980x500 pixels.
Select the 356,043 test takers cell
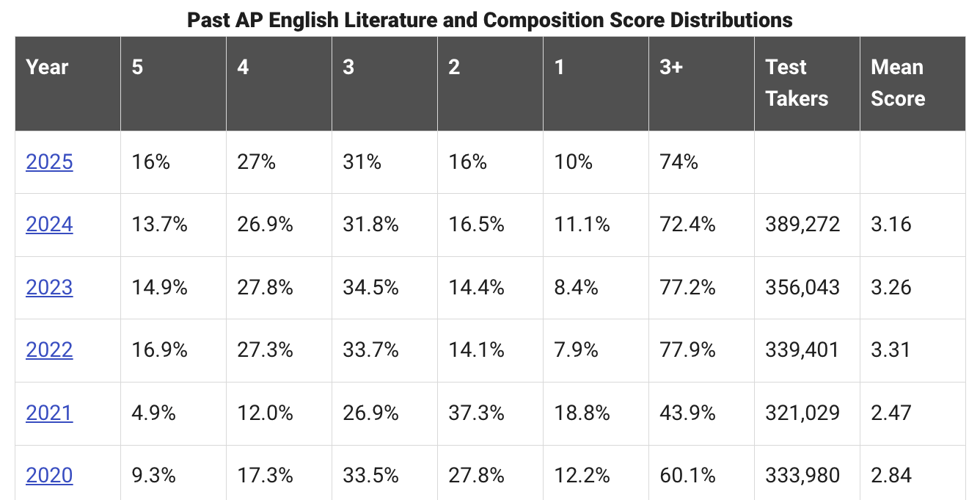802,287
